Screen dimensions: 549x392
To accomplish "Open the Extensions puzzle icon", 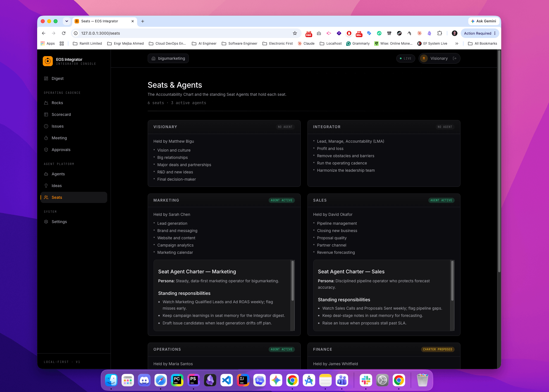I will pyautogui.click(x=440, y=33).
